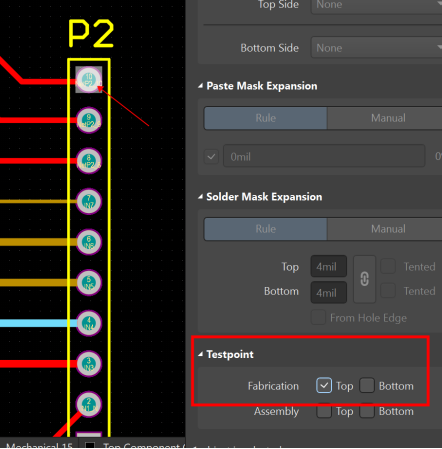The width and height of the screenshot is (442, 449).
Task: Select pad 2 on P2 header
Action: point(89,404)
